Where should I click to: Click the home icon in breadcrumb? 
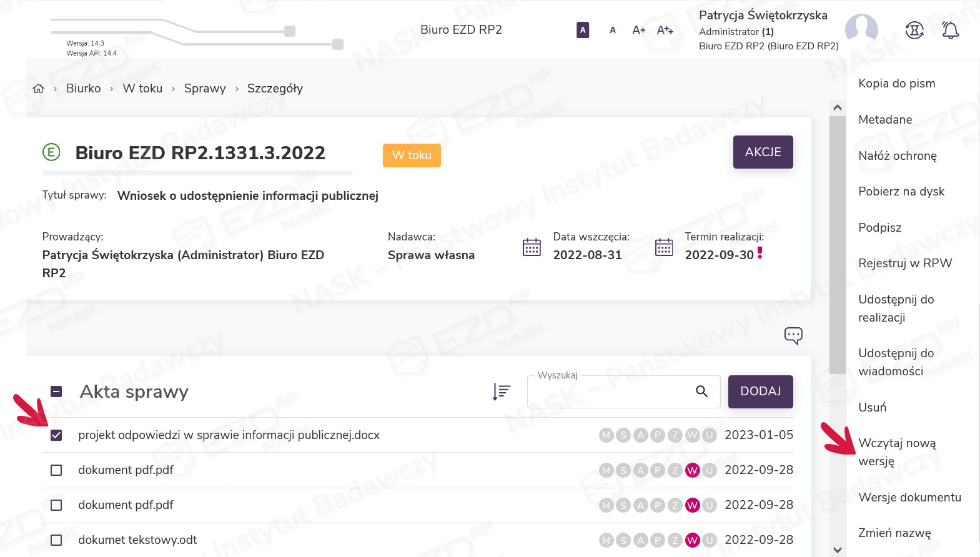click(39, 89)
